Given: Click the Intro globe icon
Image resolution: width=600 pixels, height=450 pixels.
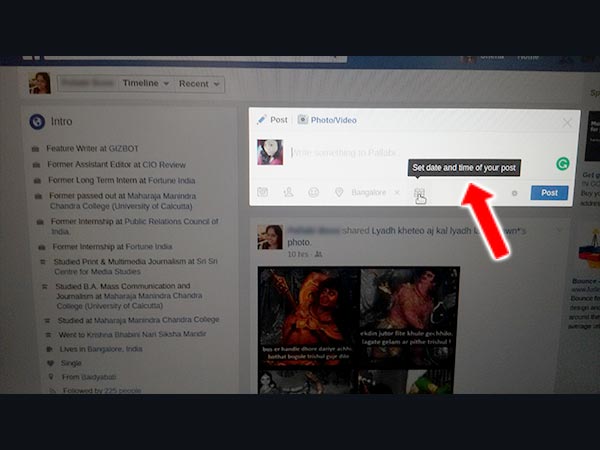Looking at the screenshot, I should point(37,122).
